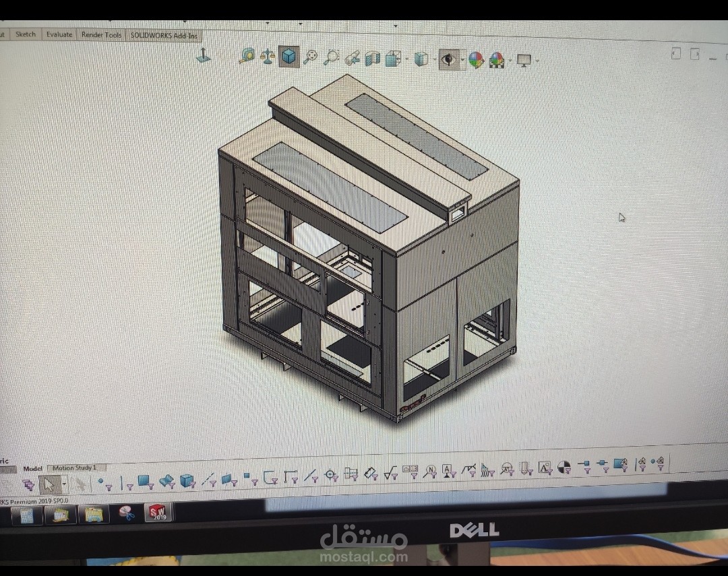Toggle the rounded-corner sketch filter icon

[271, 478]
